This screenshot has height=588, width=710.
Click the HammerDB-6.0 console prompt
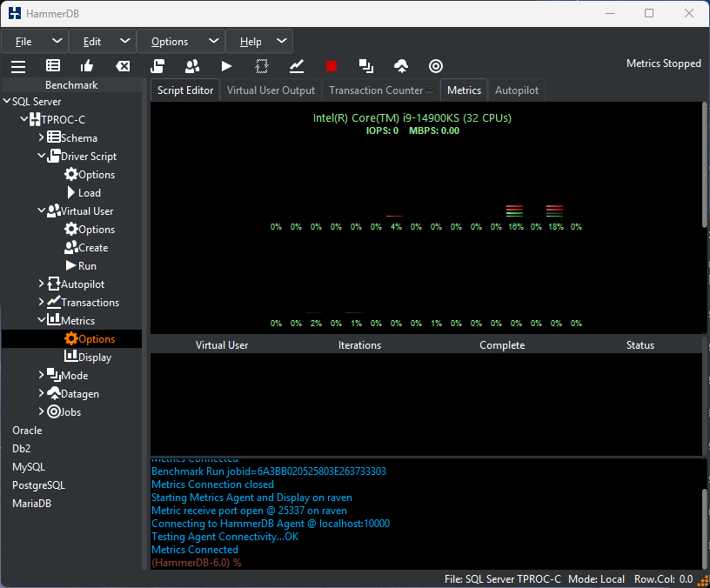[196, 563]
